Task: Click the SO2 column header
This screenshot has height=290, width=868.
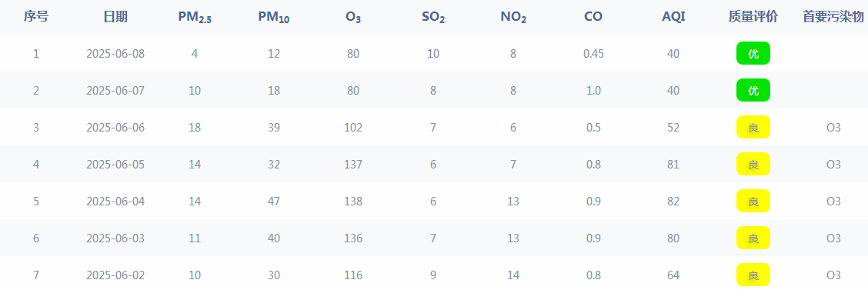Action: (433, 18)
